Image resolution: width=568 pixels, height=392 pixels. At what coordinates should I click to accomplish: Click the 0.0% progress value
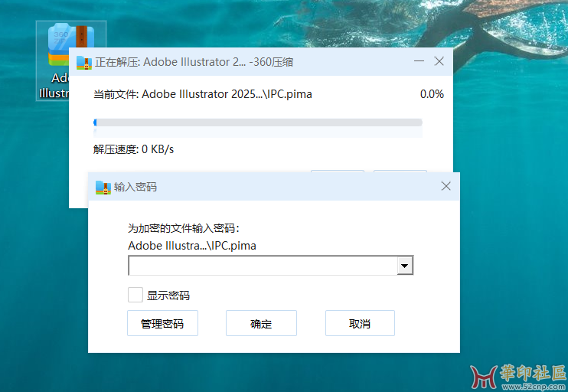[x=432, y=94]
